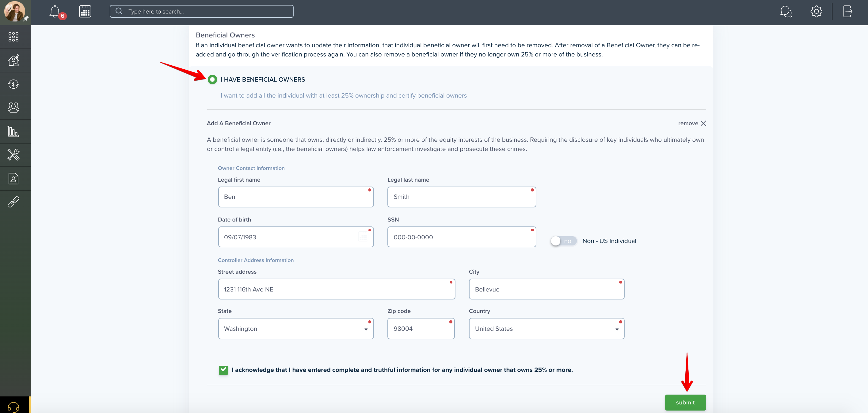The image size is (868, 413).
Task: Click Owner Contact Information section label
Action: tap(251, 168)
